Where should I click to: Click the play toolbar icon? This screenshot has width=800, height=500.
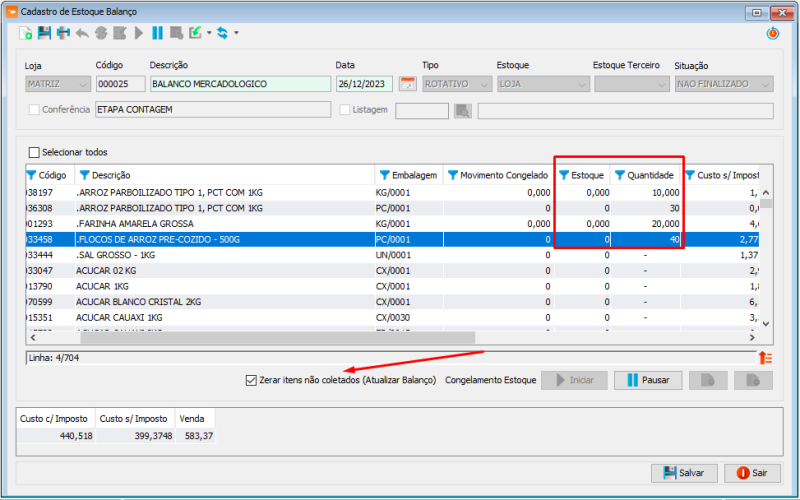click(x=139, y=33)
